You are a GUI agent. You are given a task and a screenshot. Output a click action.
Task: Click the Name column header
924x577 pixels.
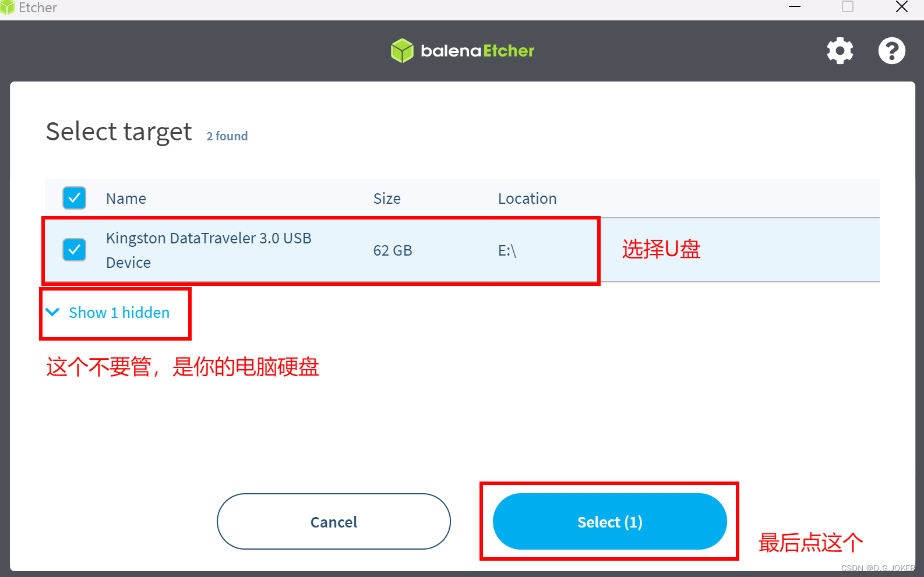[x=126, y=199]
